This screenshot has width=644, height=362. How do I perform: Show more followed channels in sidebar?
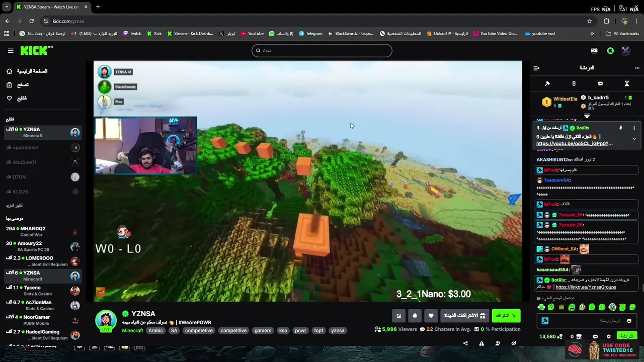[x=14, y=205]
